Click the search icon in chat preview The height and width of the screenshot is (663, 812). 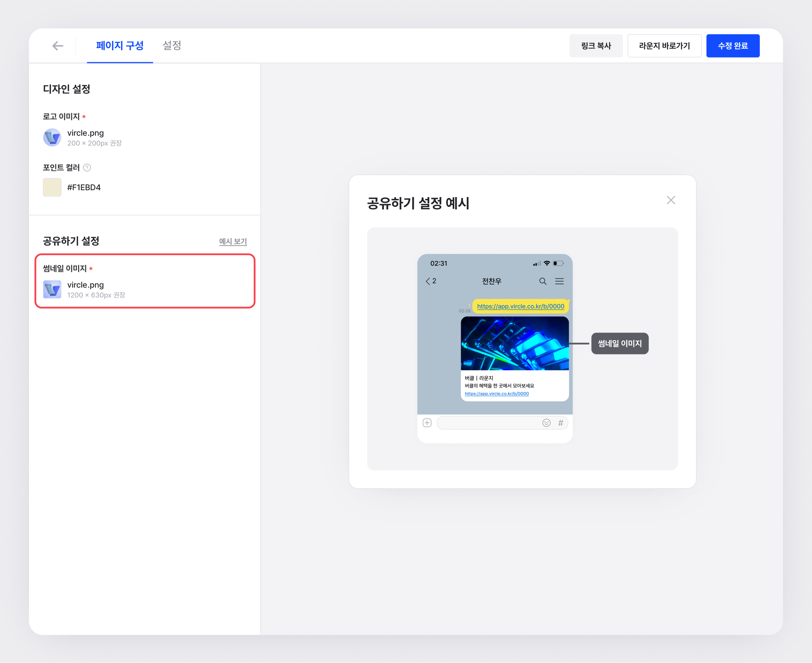pyautogui.click(x=542, y=281)
